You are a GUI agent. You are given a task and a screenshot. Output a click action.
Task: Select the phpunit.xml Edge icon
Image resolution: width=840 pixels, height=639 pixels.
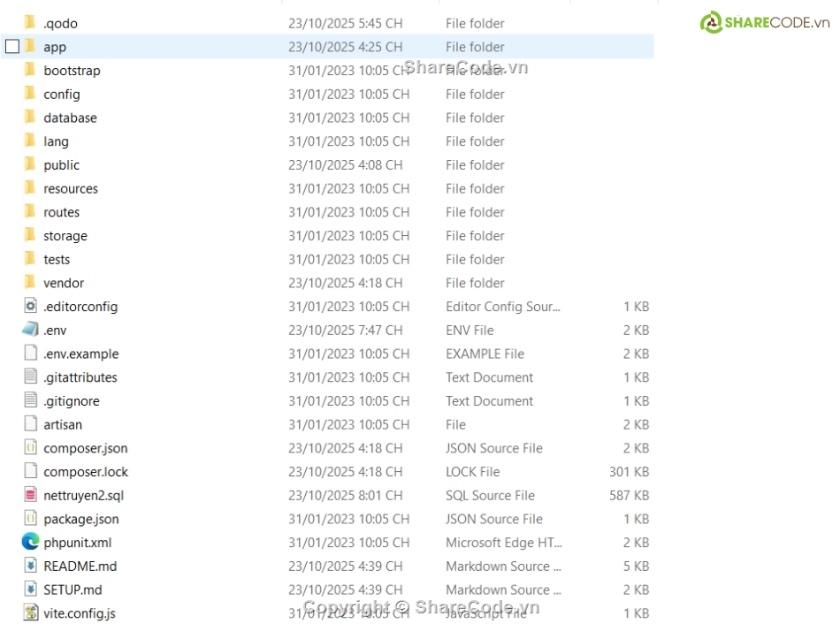coord(31,543)
